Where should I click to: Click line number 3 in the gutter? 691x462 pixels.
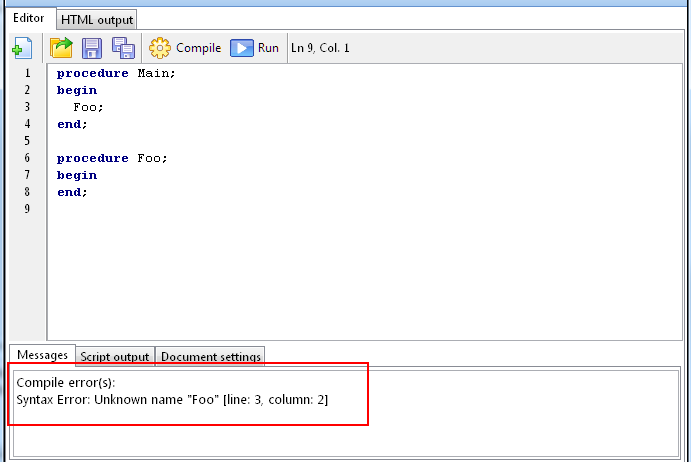(27, 107)
